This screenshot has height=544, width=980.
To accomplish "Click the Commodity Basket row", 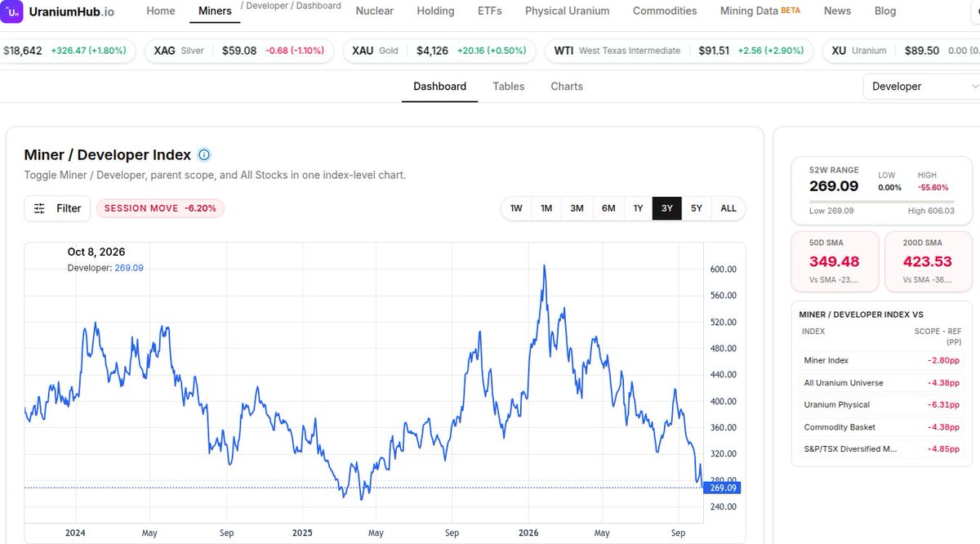I will click(x=882, y=426).
